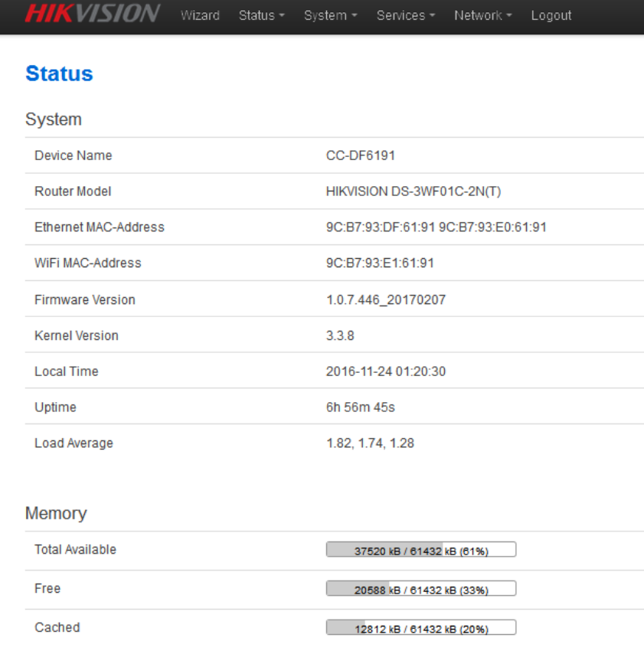Click the Free memory progress bar
Image resolution: width=644 pixels, height=651 pixels.
(421, 589)
